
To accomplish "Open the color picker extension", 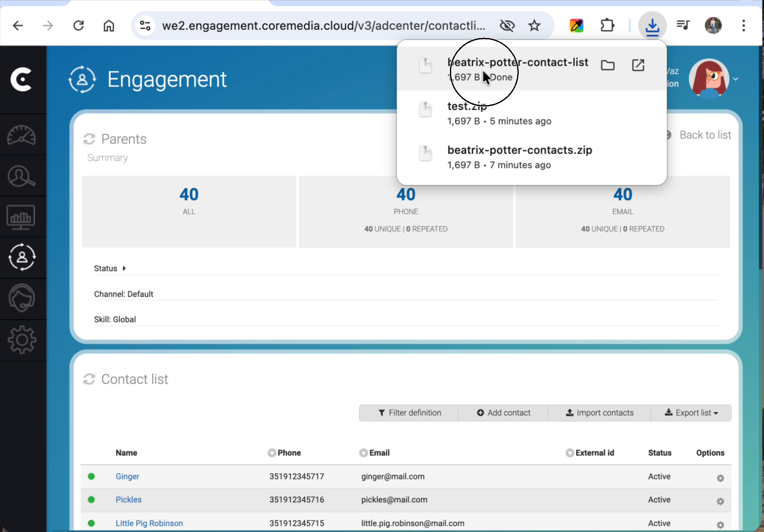I will tap(577, 26).
